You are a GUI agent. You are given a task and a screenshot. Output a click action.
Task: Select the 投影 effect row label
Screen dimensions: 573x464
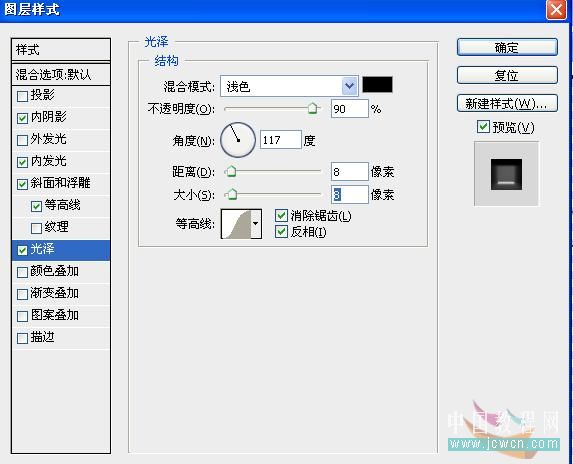tap(43, 95)
